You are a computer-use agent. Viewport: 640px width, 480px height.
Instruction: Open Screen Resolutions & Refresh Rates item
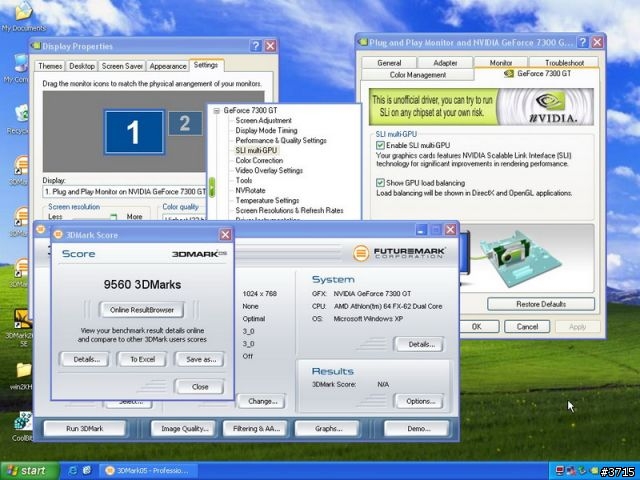(289, 211)
